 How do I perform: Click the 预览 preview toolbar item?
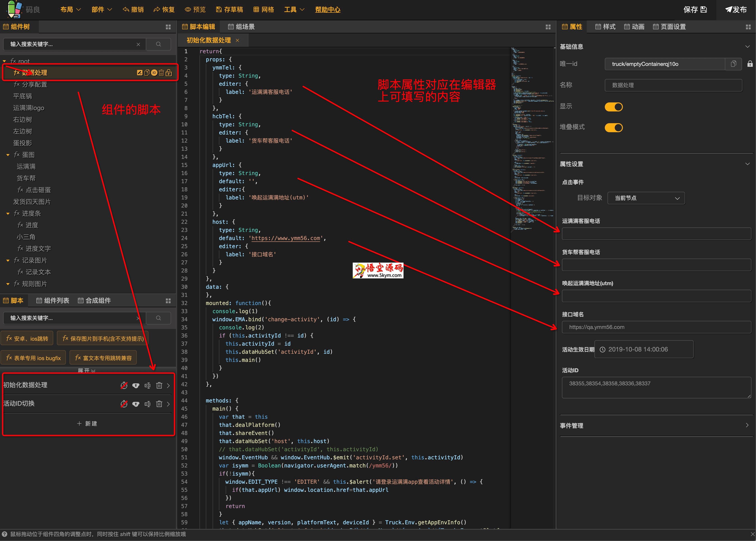click(195, 9)
